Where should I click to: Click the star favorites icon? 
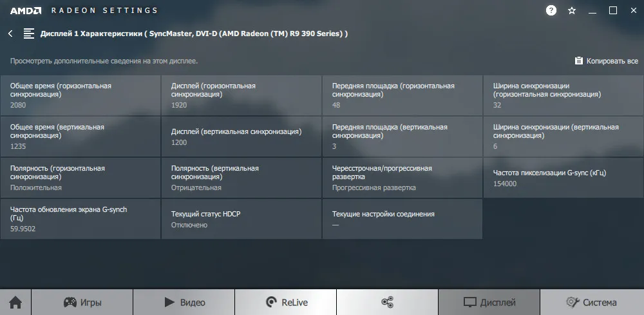point(572,10)
